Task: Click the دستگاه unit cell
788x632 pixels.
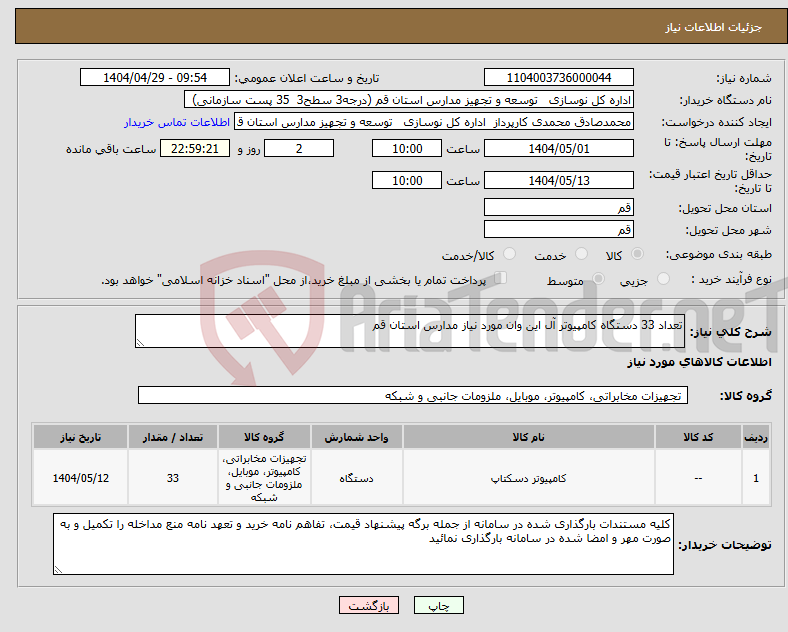Action: (x=356, y=478)
